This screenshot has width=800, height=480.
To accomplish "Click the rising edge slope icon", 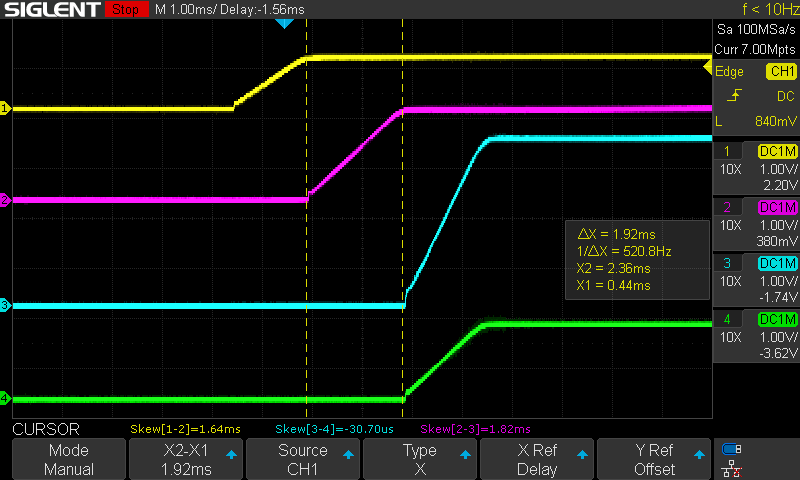I will 734,96.
